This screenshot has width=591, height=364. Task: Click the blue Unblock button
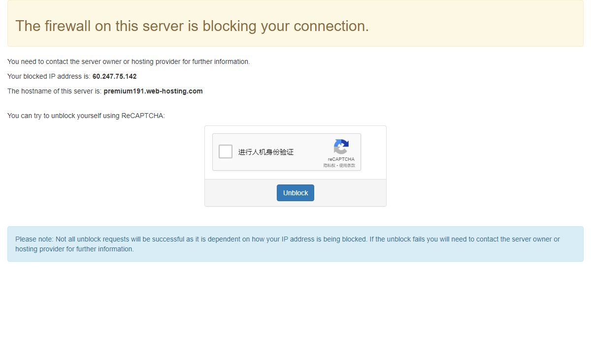(x=295, y=193)
